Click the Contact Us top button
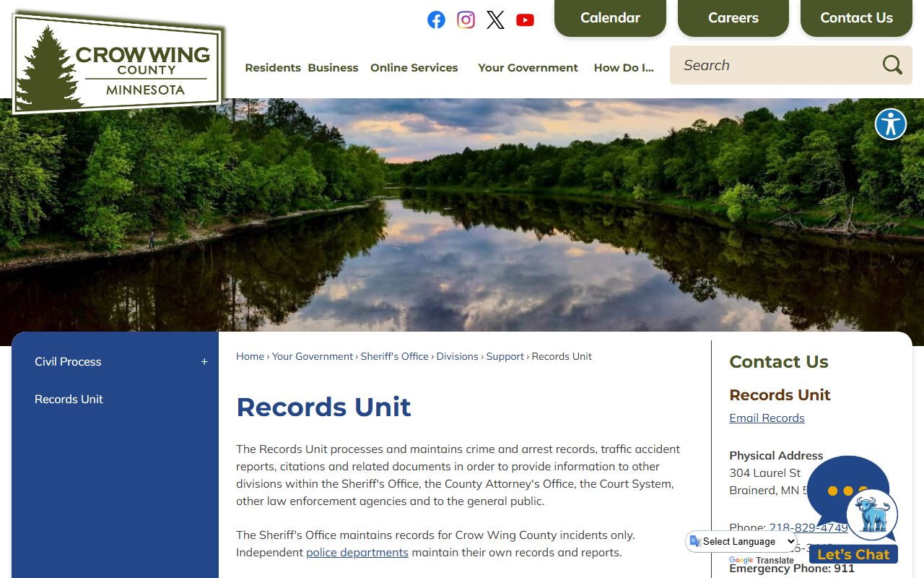The image size is (924, 578). [856, 18]
